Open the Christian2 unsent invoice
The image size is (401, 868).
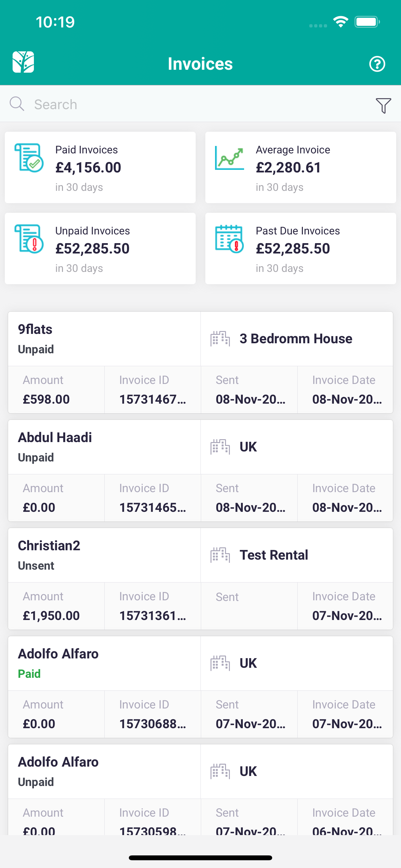pyautogui.click(x=200, y=579)
